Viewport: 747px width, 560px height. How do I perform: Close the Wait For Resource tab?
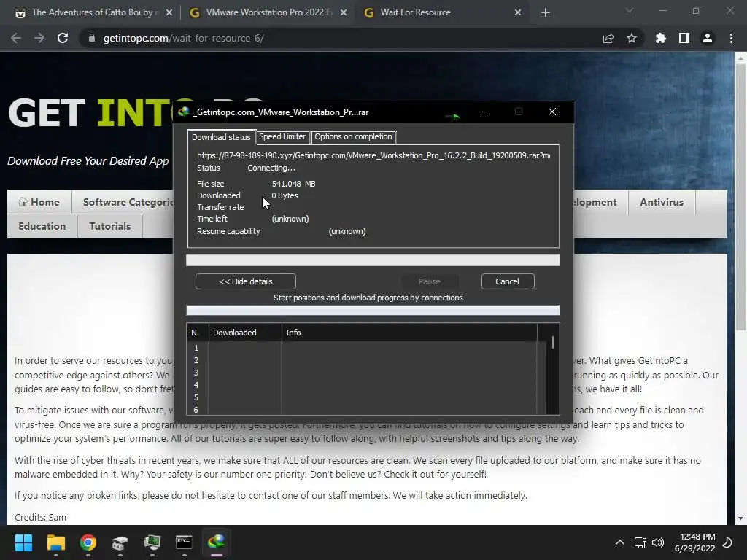pos(518,12)
